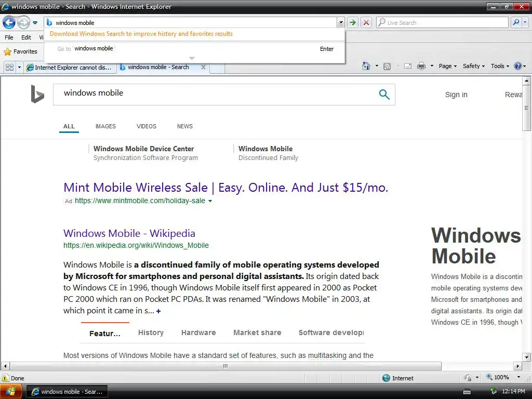Viewport: 532px width, 399px height.
Task: Click the Bing logo
Action: pyautogui.click(x=37, y=94)
